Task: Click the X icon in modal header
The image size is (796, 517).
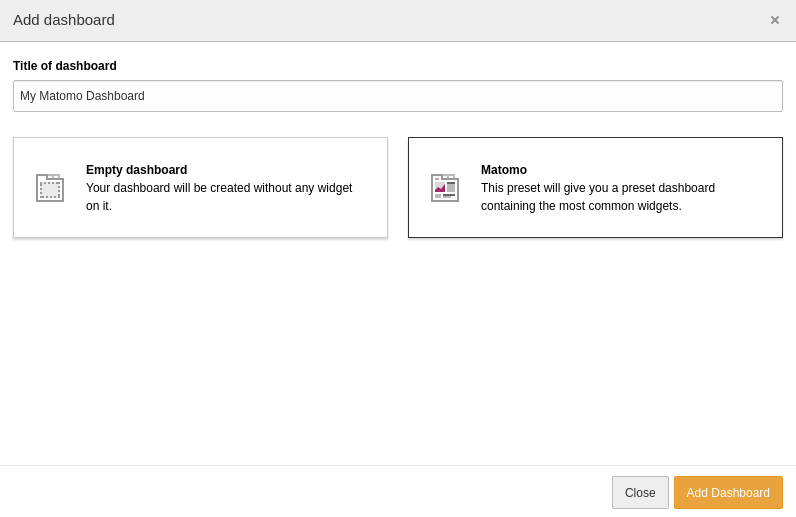Action: click(775, 20)
